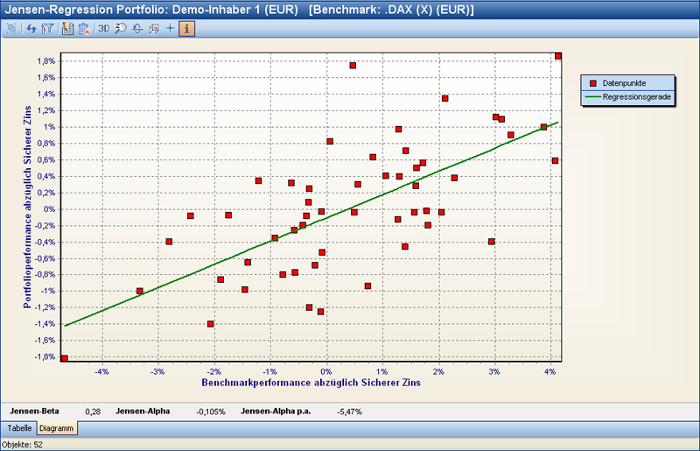The width and height of the screenshot is (700, 451).
Task: Click the chart rotate icon
Action: click(x=137, y=28)
